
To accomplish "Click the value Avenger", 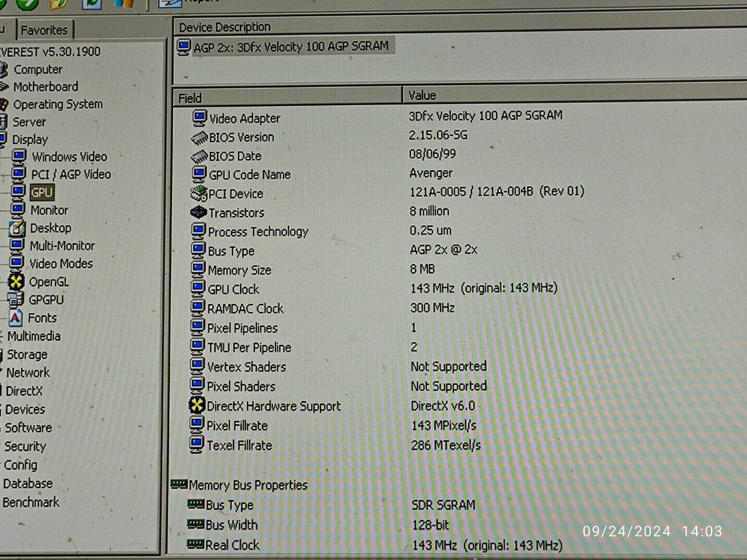I will coord(431,173).
